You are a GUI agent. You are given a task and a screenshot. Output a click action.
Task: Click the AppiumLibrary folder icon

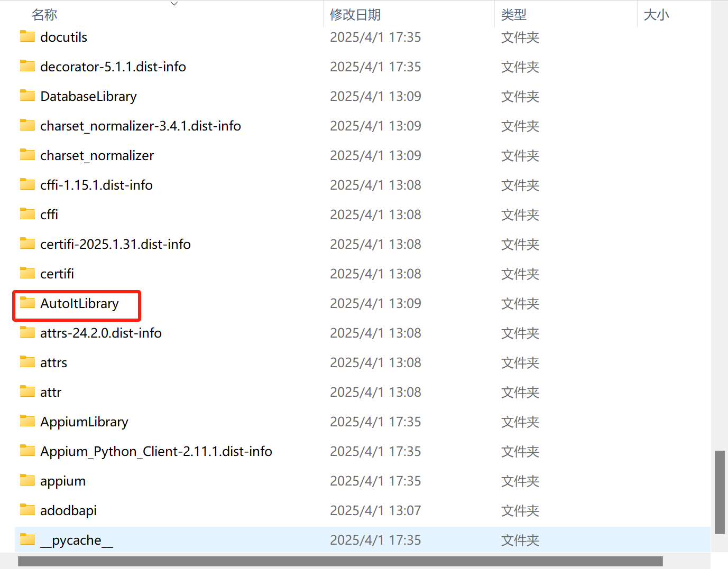(x=27, y=421)
